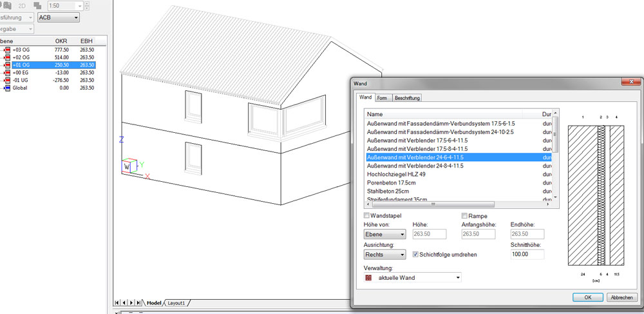Click the -01 UG level icon

click(8, 81)
